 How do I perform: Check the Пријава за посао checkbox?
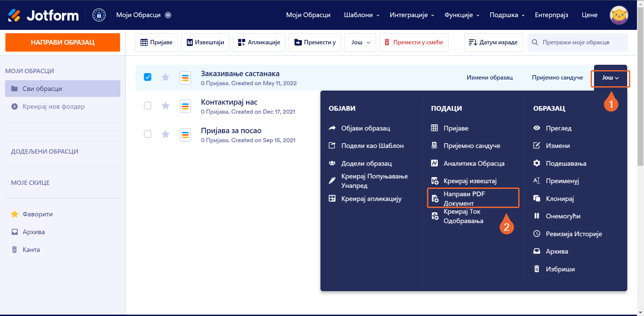pyautogui.click(x=148, y=134)
